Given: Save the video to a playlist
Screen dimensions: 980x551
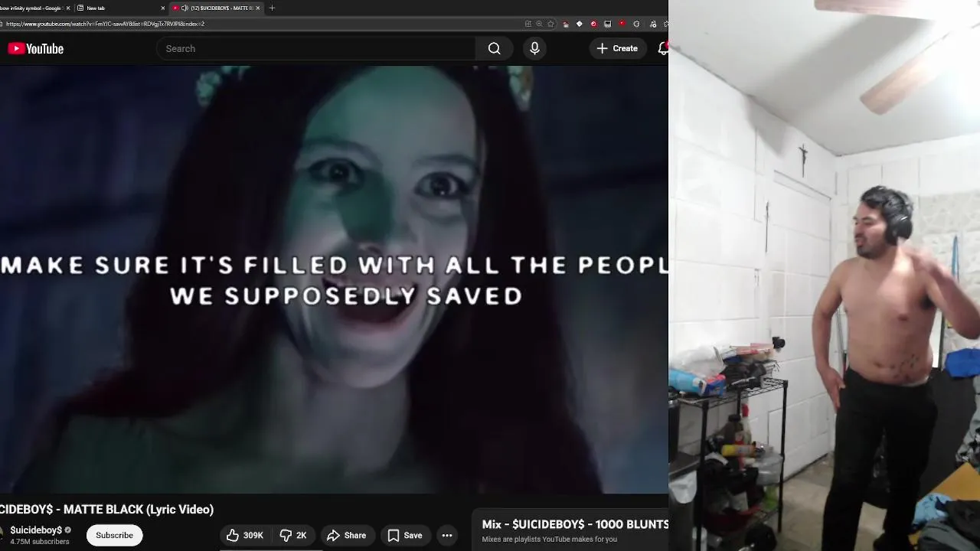Looking at the screenshot, I should pos(404,536).
